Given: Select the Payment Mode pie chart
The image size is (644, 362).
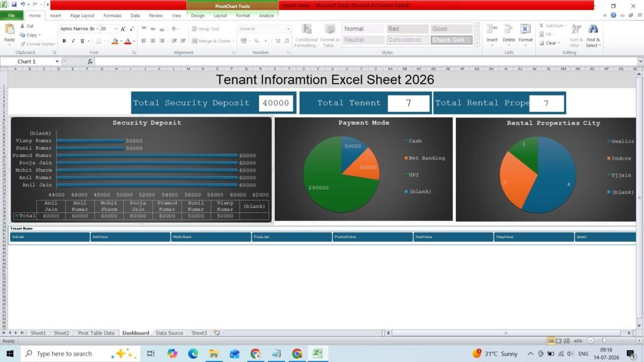Looking at the screenshot, I should tap(341, 175).
